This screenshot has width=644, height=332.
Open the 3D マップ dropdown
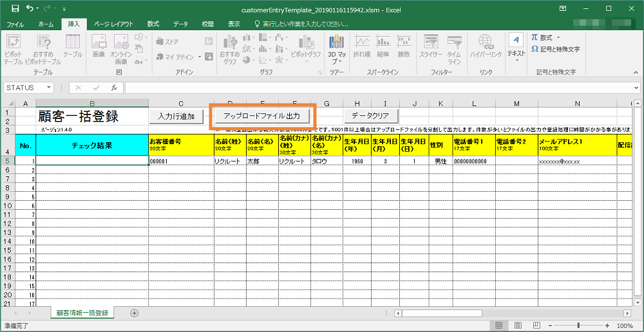tap(339, 62)
